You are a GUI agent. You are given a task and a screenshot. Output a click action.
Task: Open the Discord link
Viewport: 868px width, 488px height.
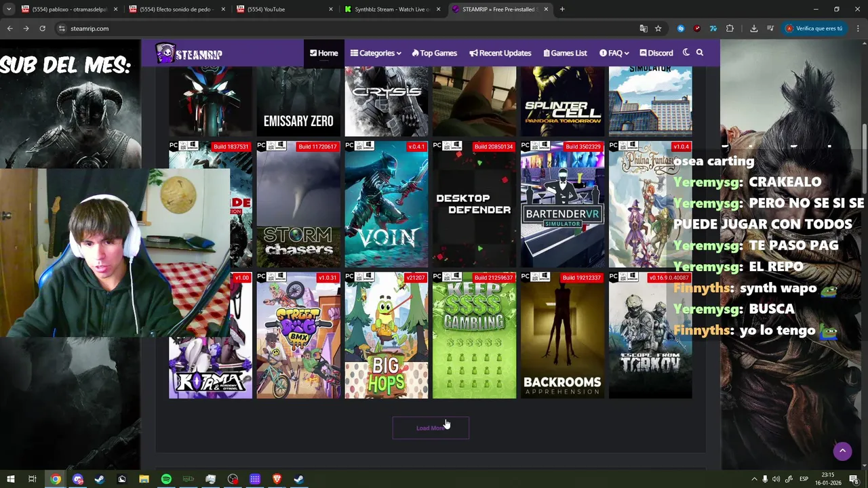pyautogui.click(x=656, y=53)
